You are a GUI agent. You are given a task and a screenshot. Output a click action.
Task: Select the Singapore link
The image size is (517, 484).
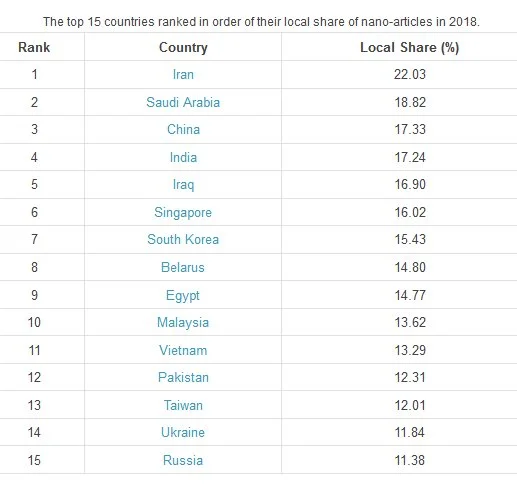tap(183, 213)
